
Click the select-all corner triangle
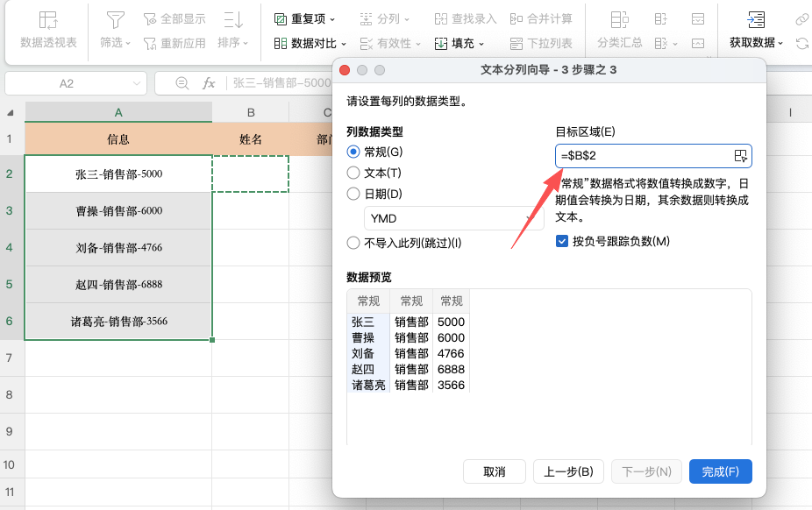click(x=11, y=113)
